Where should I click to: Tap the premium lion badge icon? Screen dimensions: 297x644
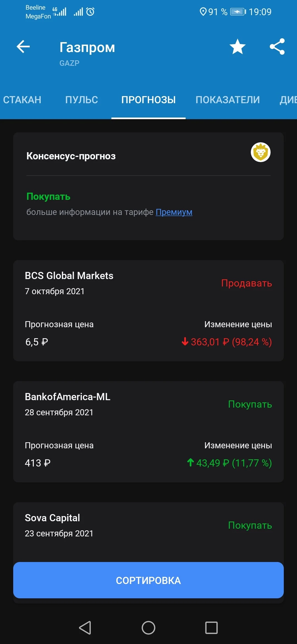[260, 152]
